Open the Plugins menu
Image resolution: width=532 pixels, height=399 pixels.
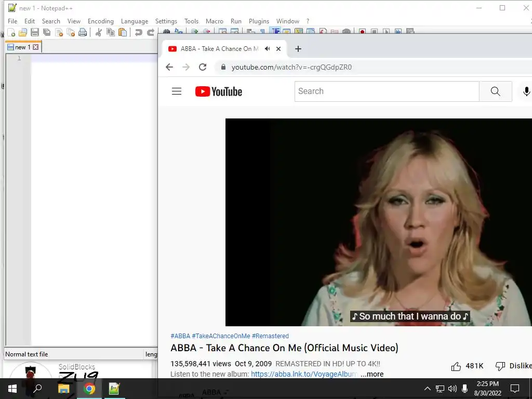tap(259, 21)
